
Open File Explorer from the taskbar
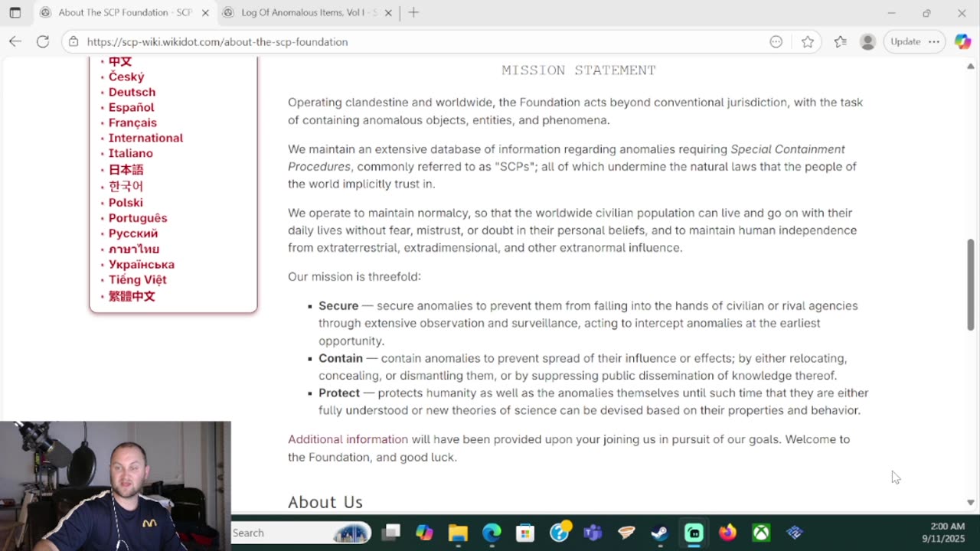(458, 533)
